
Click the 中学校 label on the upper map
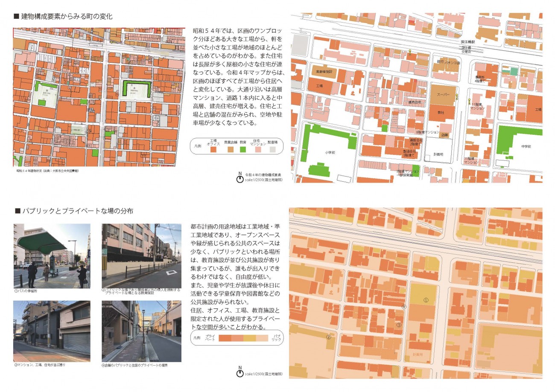(x=526, y=146)
